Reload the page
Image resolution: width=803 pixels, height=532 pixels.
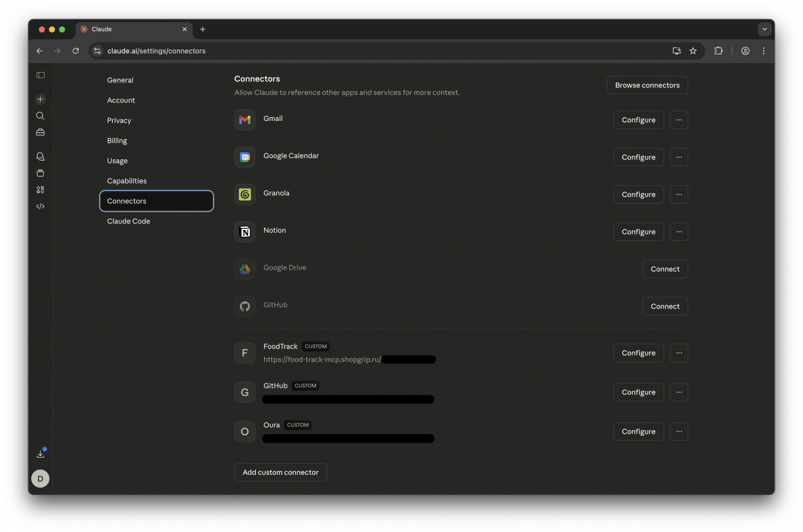(x=76, y=51)
